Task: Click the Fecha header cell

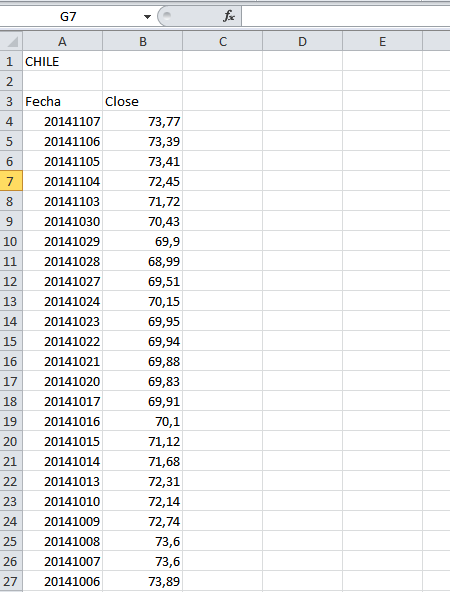Action: (x=63, y=102)
